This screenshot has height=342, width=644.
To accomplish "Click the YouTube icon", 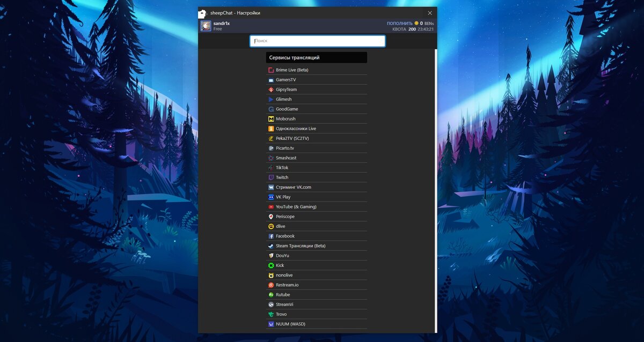I will tap(271, 207).
